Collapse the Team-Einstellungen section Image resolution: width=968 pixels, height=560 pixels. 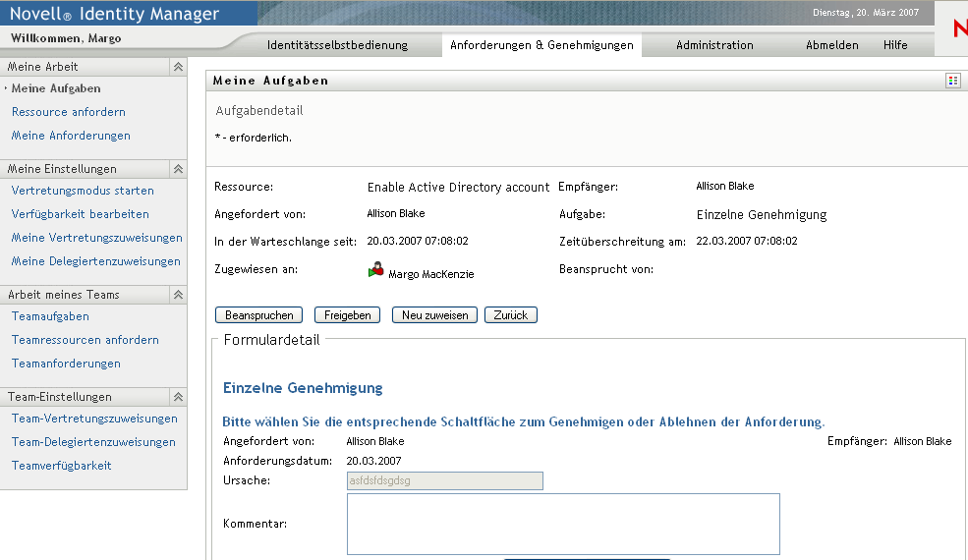pos(178,397)
